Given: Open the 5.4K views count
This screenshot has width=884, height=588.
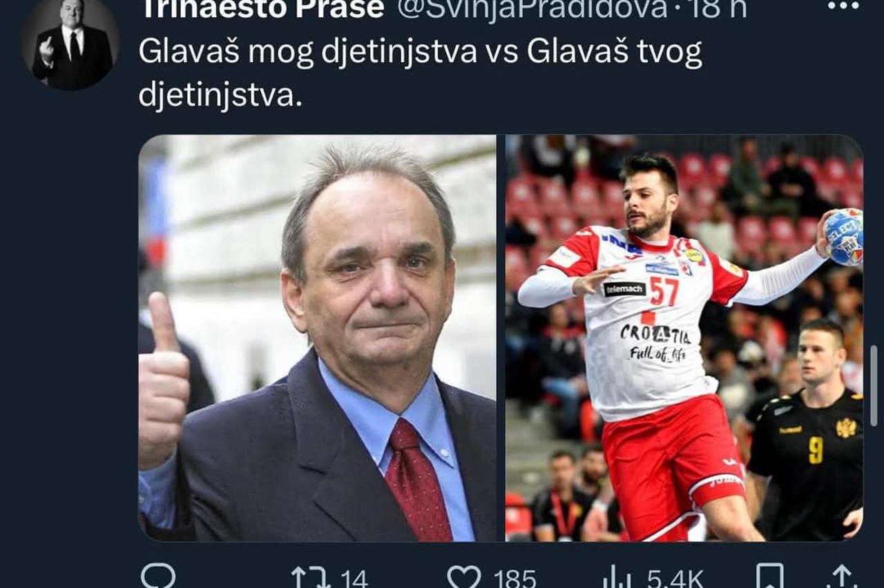Looking at the screenshot, I should pyautogui.click(x=675, y=578).
